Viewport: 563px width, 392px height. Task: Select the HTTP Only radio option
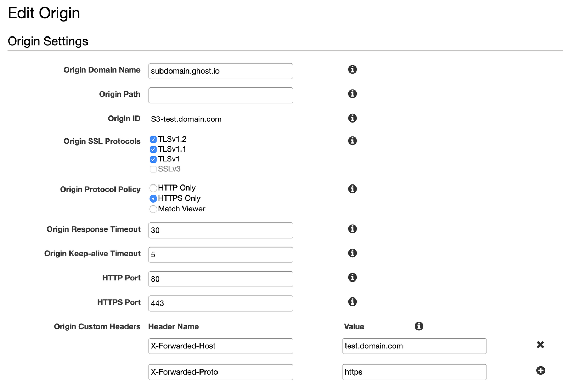click(153, 188)
